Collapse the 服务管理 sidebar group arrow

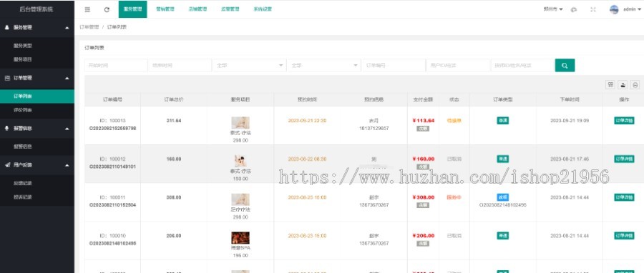[x=67, y=27]
